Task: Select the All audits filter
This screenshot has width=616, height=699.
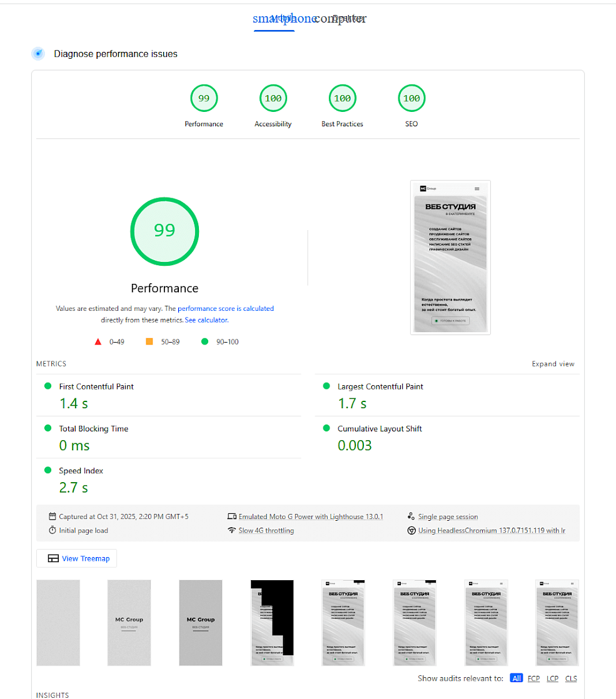Action: pos(516,678)
